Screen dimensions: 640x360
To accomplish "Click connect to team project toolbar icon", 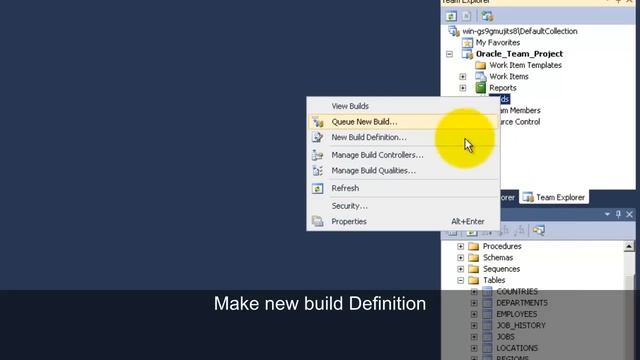I will pyautogui.click(x=487, y=16).
